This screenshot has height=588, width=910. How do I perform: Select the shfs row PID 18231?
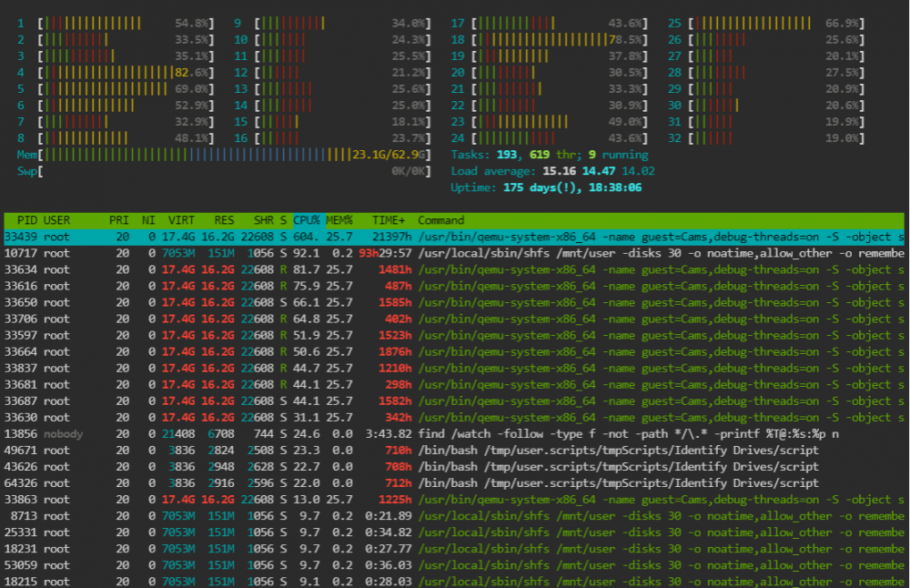[454, 549]
